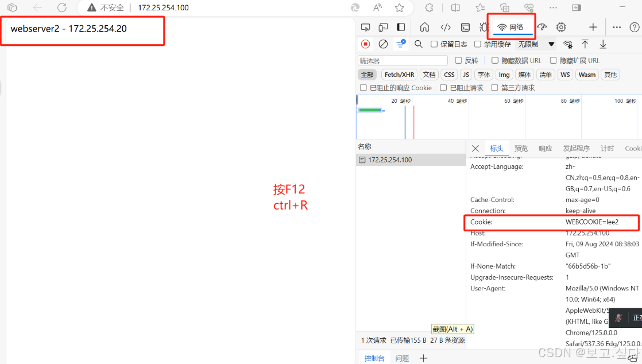Open browser settings and more ellipsis

tap(553, 7)
